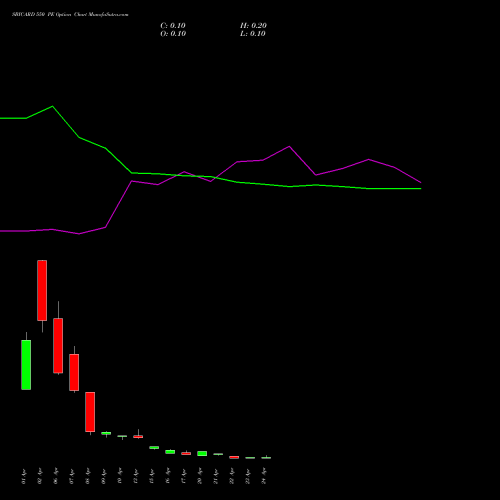
Task: Click the last small candlestick for 24 Apr
Action: pos(266,458)
